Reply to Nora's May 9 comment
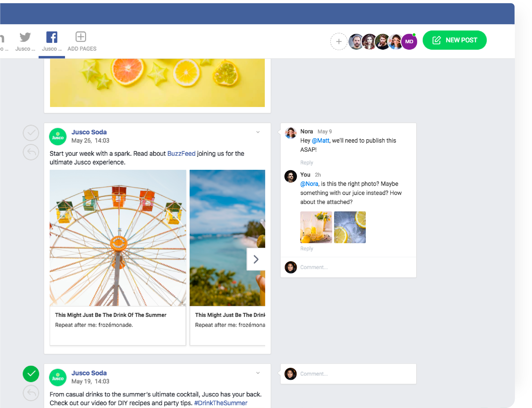This screenshot has width=532, height=408. pyautogui.click(x=306, y=162)
